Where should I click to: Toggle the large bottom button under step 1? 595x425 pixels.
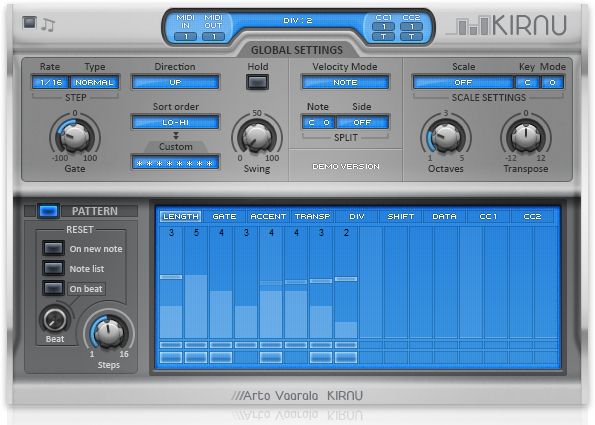(171, 357)
